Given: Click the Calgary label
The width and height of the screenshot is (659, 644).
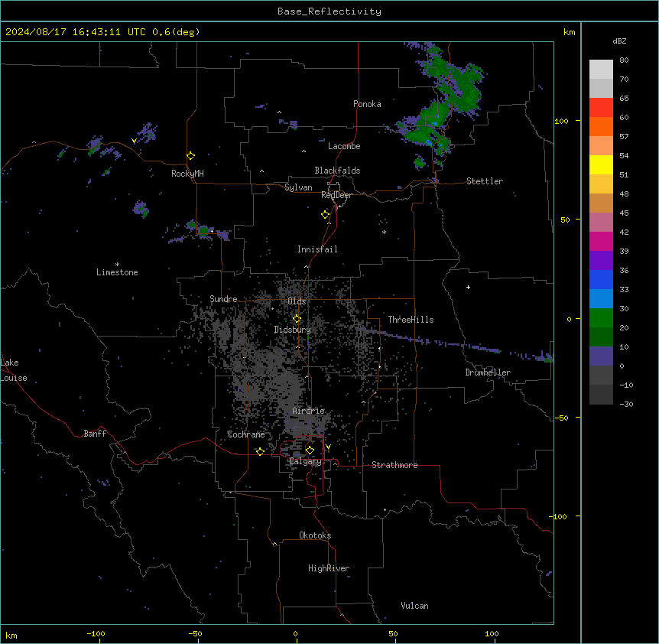Looking at the screenshot, I should (x=306, y=461).
